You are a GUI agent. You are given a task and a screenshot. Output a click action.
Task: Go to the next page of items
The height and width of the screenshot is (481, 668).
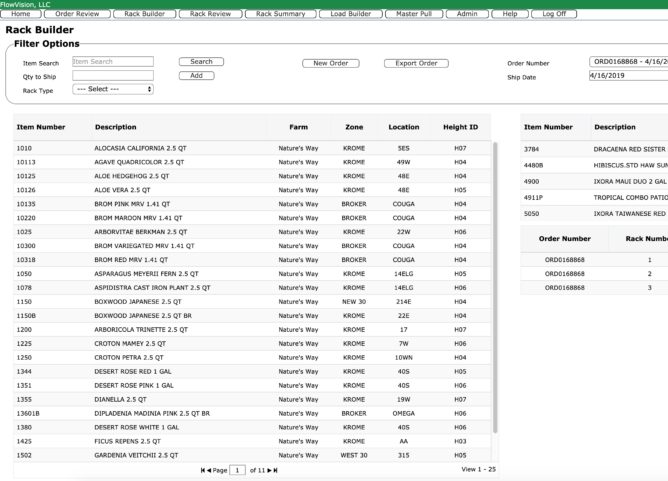coord(267,469)
